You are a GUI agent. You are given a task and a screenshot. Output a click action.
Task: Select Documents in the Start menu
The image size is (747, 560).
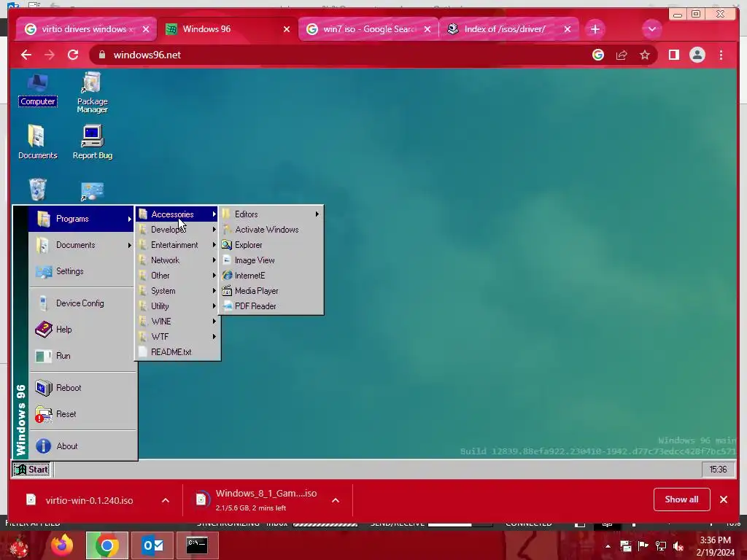[x=81, y=245]
